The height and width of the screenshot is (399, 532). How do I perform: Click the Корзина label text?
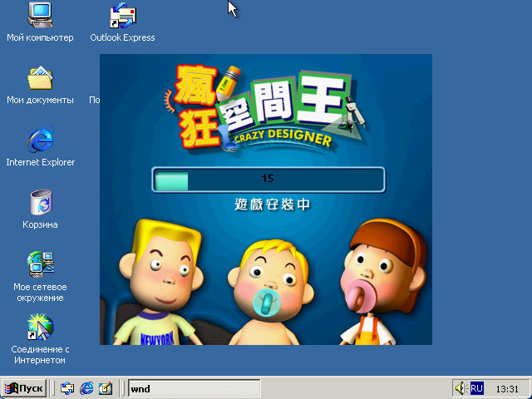(40, 224)
